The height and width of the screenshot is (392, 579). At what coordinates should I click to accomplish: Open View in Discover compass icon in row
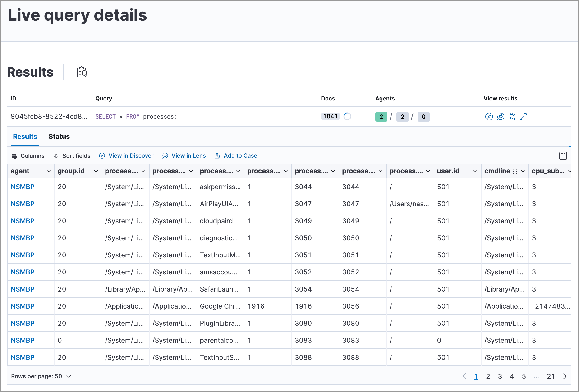coord(489,117)
